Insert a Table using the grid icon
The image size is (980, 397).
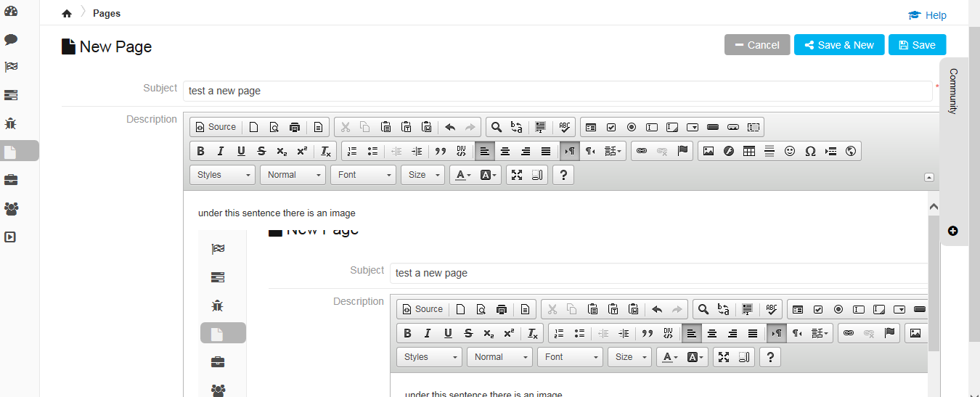749,151
